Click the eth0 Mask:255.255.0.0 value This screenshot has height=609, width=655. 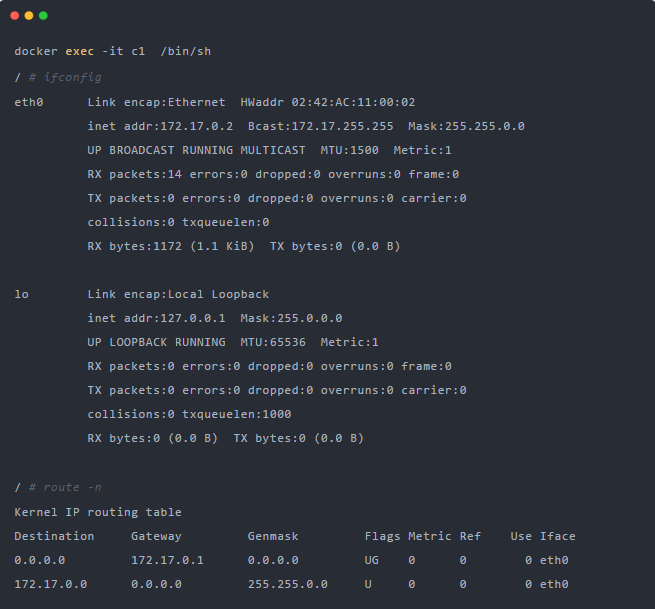[466, 126]
